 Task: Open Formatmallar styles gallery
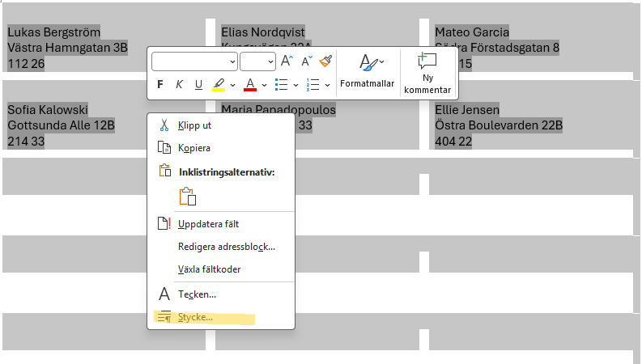point(368,71)
